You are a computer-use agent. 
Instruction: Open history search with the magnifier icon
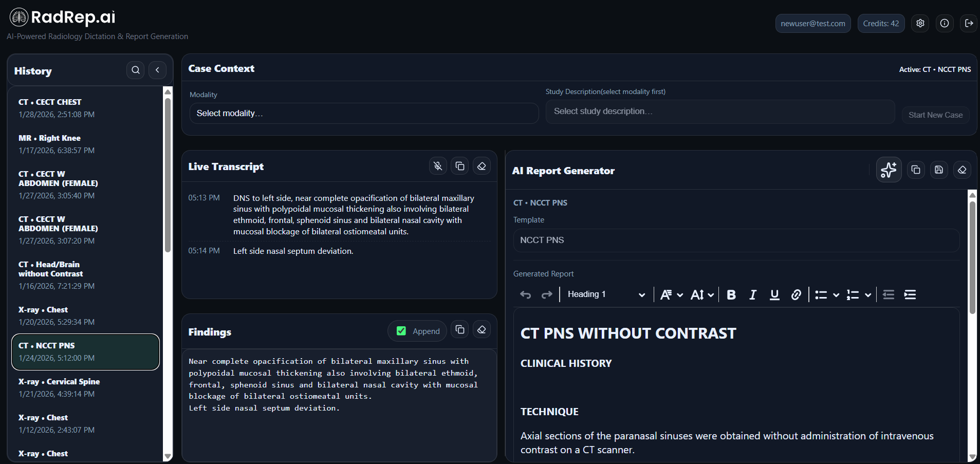[x=135, y=70]
